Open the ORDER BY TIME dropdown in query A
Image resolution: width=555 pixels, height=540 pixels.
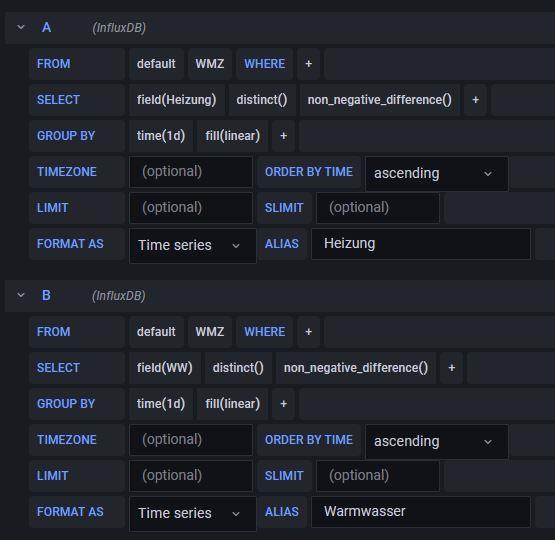[437, 174]
